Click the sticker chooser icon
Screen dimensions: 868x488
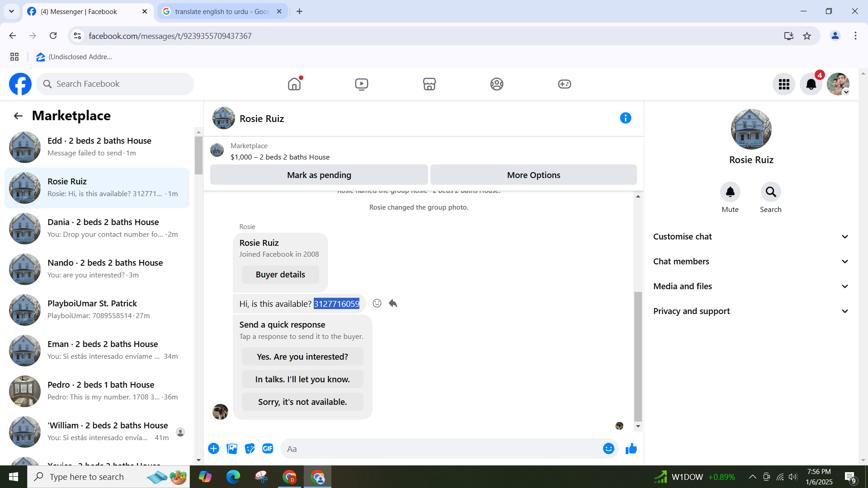click(250, 449)
